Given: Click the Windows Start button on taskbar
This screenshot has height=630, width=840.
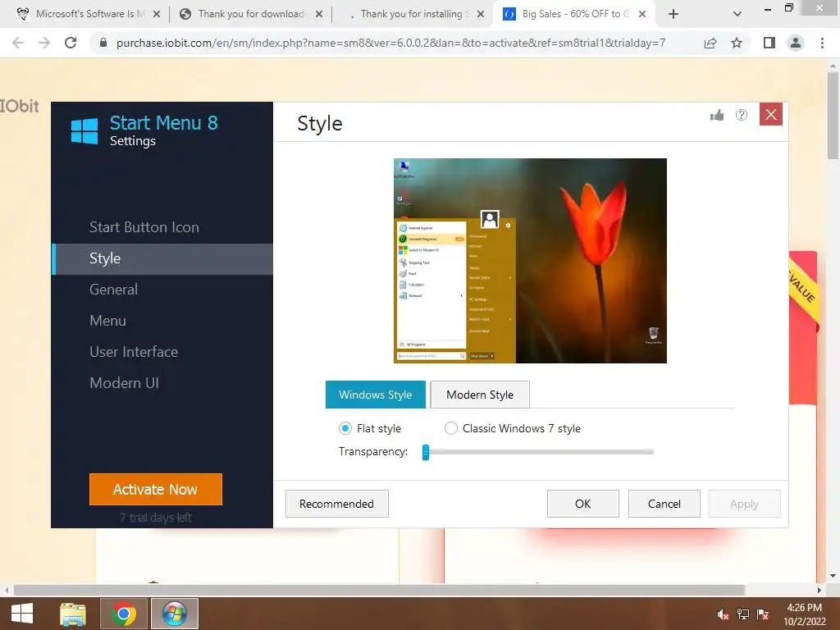Looking at the screenshot, I should [x=22, y=614].
